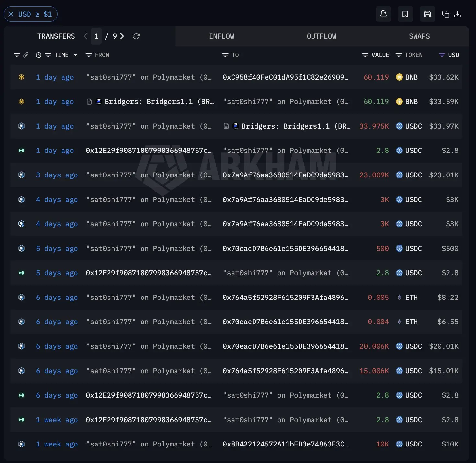This screenshot has width=476, height=463.
Task: Switch to the INFLOW tab
Action: point(221,36)
